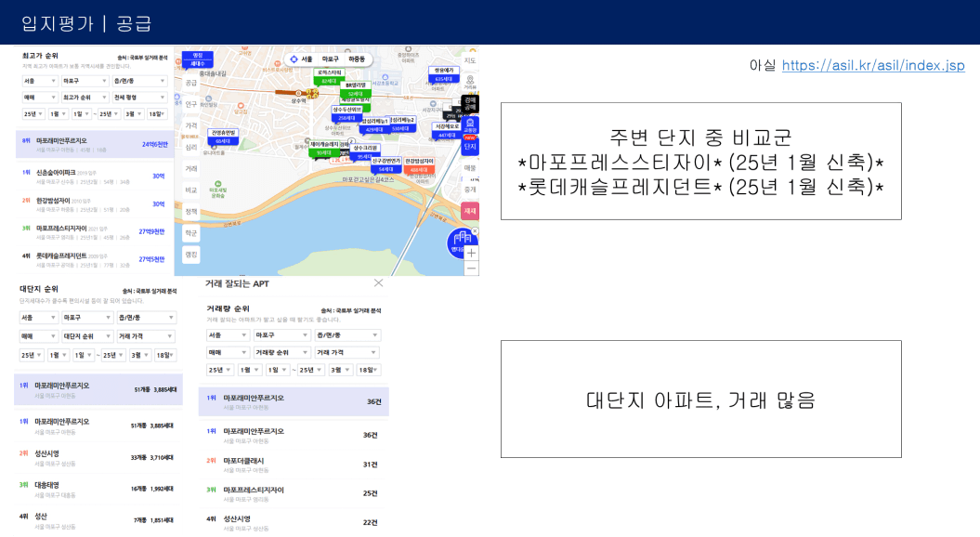
Task: Open the 심리 tab on map sidebar
Action: coord(191,147)
